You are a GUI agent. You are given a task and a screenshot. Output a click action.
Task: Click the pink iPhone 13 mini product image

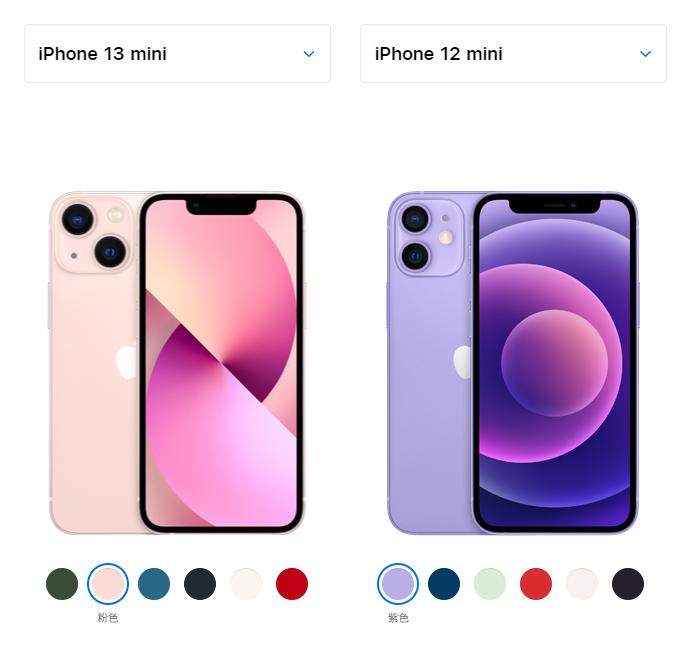coord(176,362)
